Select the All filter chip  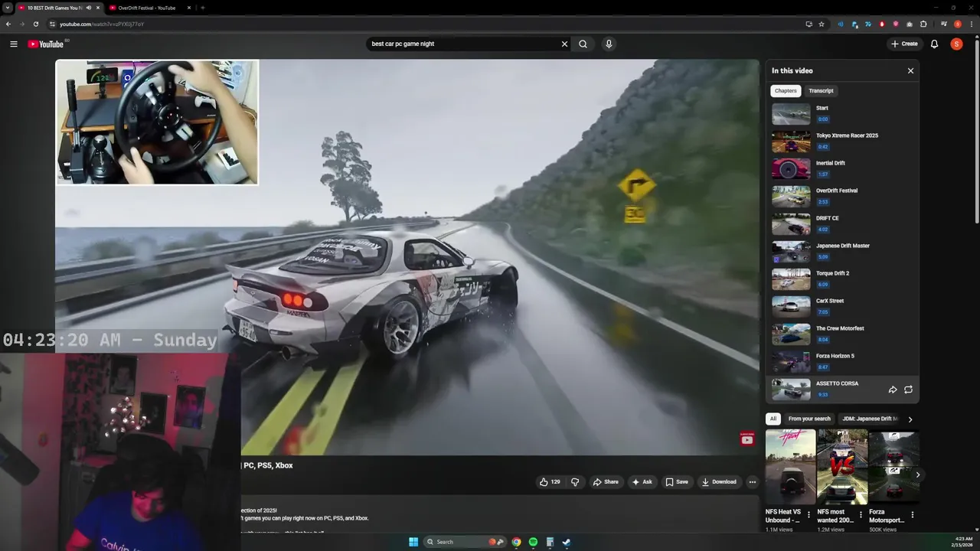[773, 419]
